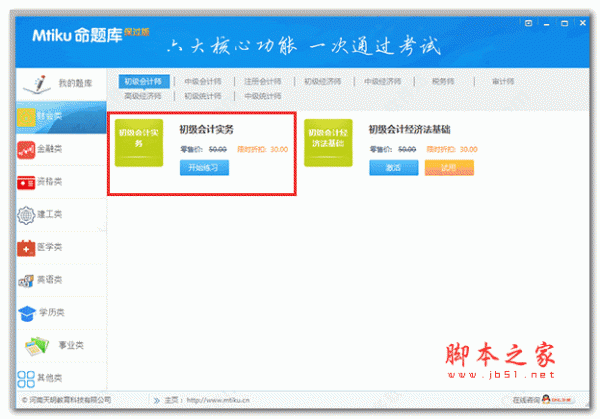Image resolution: width=600 pixels, height=419 pixels.
Task: Switch to the 初级经济师 tab
Action: pos(323,82)
